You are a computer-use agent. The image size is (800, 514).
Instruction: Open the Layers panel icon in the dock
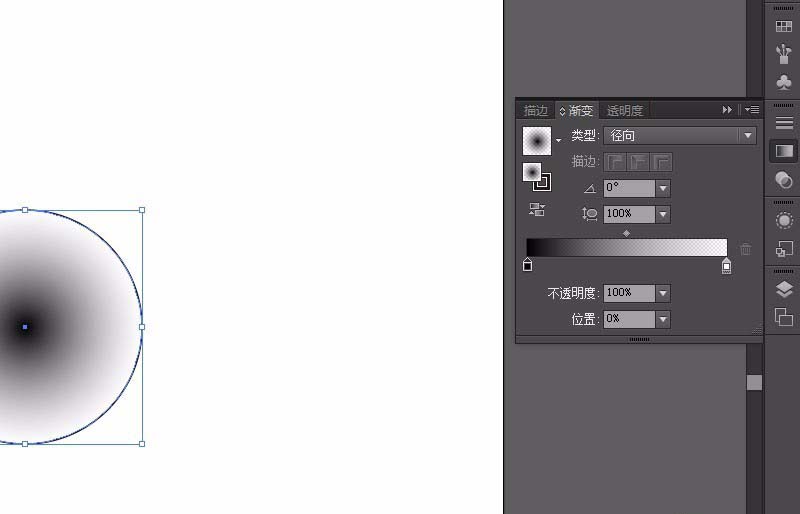784,289
